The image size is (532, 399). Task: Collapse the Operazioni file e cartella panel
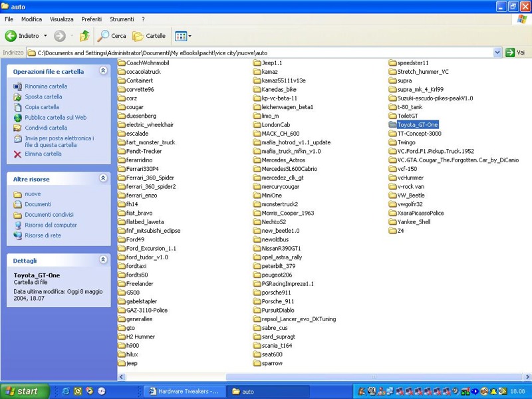click(x=103, y=70)
